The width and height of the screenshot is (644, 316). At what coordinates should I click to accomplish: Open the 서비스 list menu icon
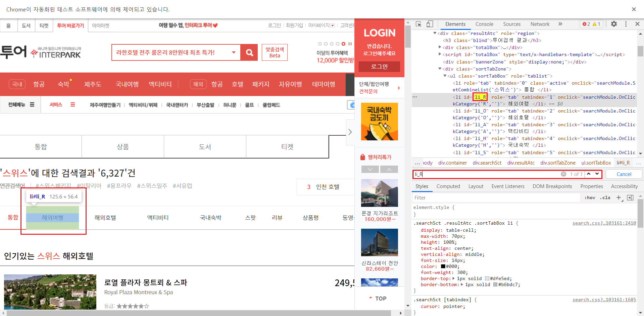click(x=72, y=105)
